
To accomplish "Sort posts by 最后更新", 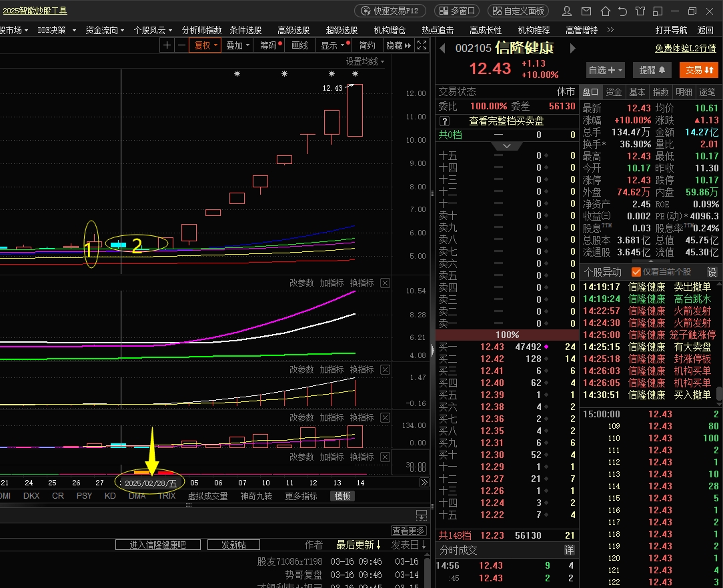I will [x=358, y=545].
